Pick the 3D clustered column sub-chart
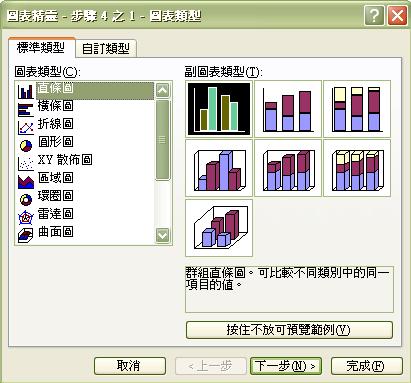 pyautogui.click(x=219, y=168)
